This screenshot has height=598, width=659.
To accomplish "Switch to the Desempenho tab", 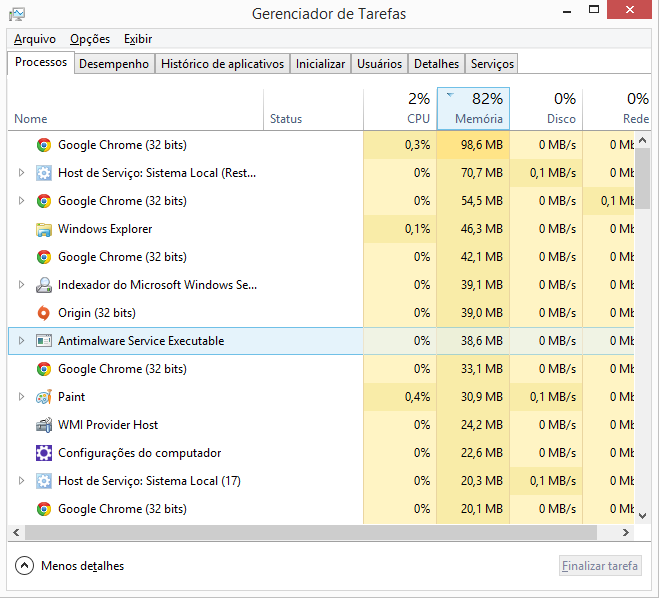I will (x=114, y=64).
